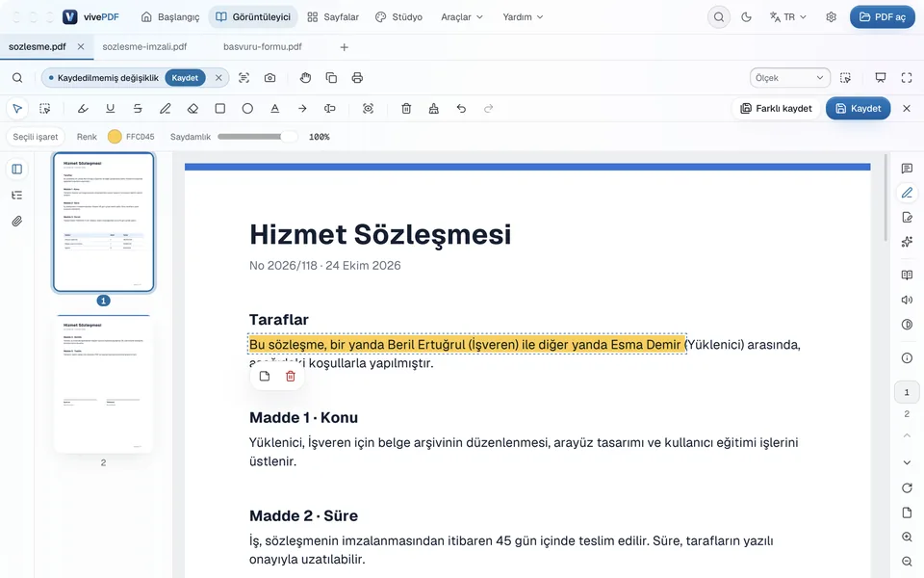
Task: Open the Stüdyo section
Action: 398,17
